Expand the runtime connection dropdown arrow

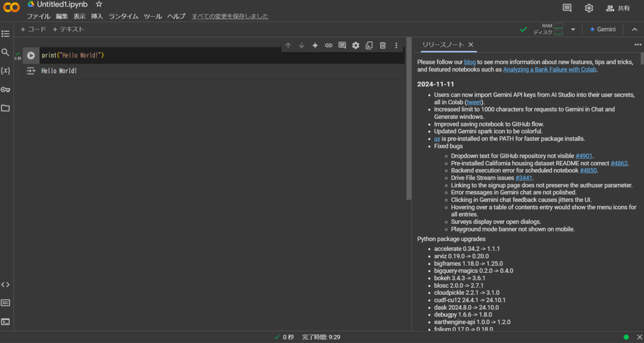(573, 29)
